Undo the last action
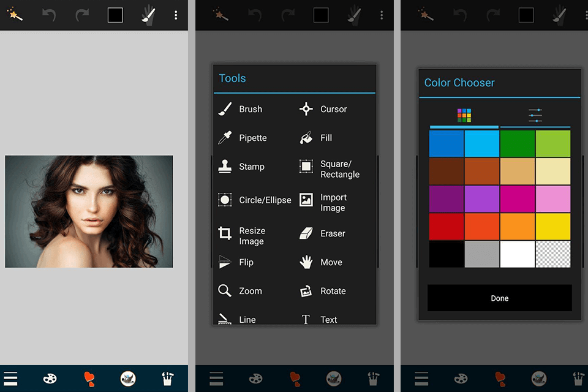This screenshot has width=588, height=392. click(x=50, y=15)
